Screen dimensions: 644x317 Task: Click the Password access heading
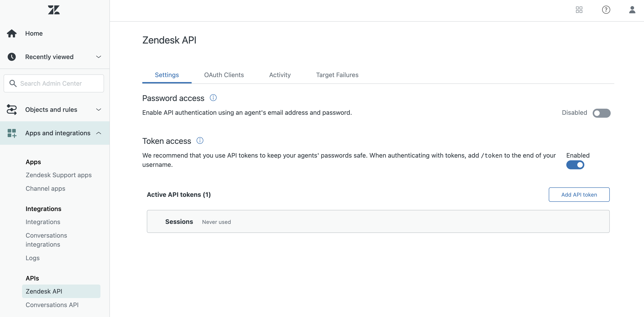click(173, 98)
